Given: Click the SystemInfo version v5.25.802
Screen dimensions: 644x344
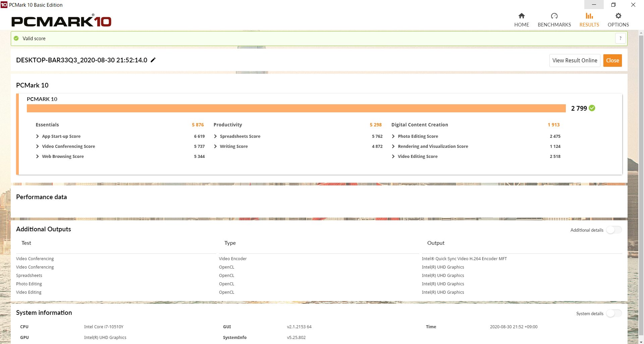Looking at the screenshot, I should coord(296,337).
